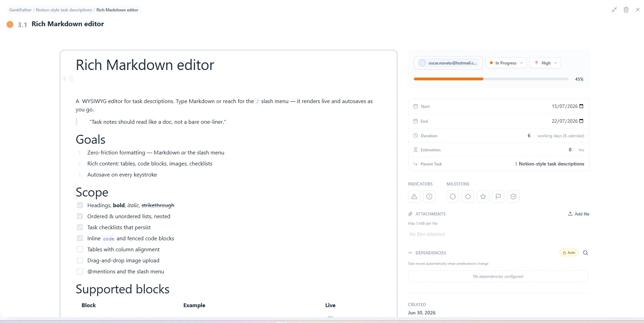The width and height of the screenshot is (644, 323).
Task: Click the 'Max 5 MB per file' note
Action: click(422, 223)
